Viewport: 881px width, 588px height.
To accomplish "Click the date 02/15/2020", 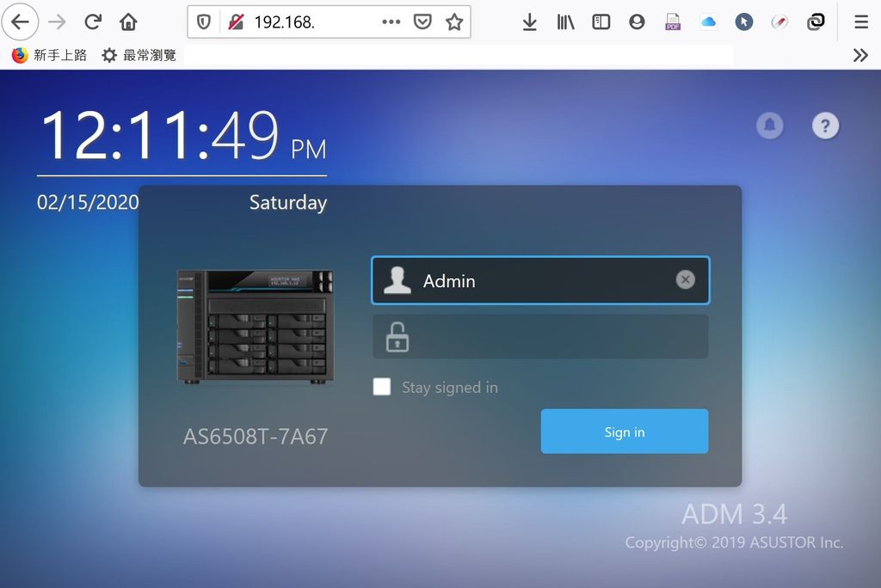I will (88, 202).
